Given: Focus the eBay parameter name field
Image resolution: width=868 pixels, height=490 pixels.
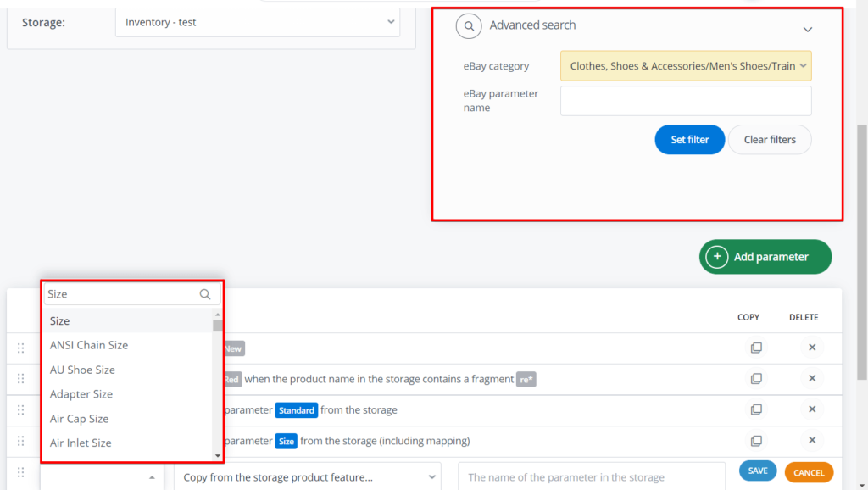Looking at the screenshot, I should pyautogui.click(x=686, y=101).
